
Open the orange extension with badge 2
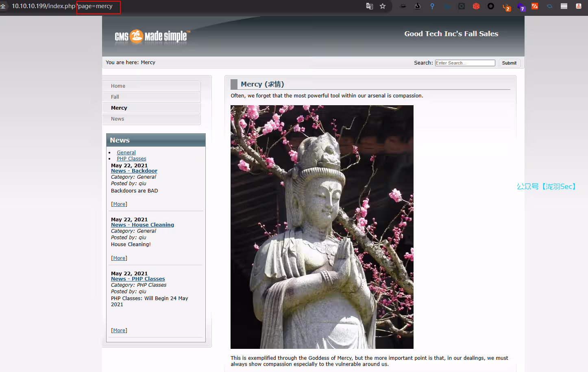tap(506, 6)
